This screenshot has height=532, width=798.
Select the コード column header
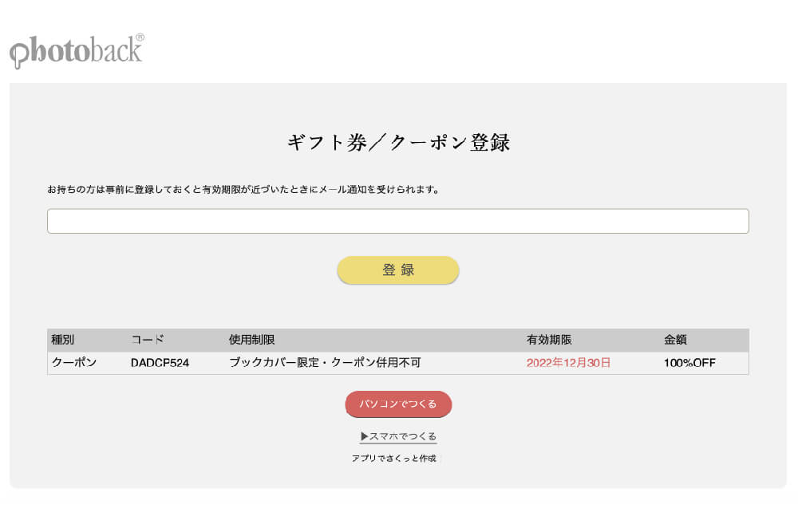coord(148,340)
